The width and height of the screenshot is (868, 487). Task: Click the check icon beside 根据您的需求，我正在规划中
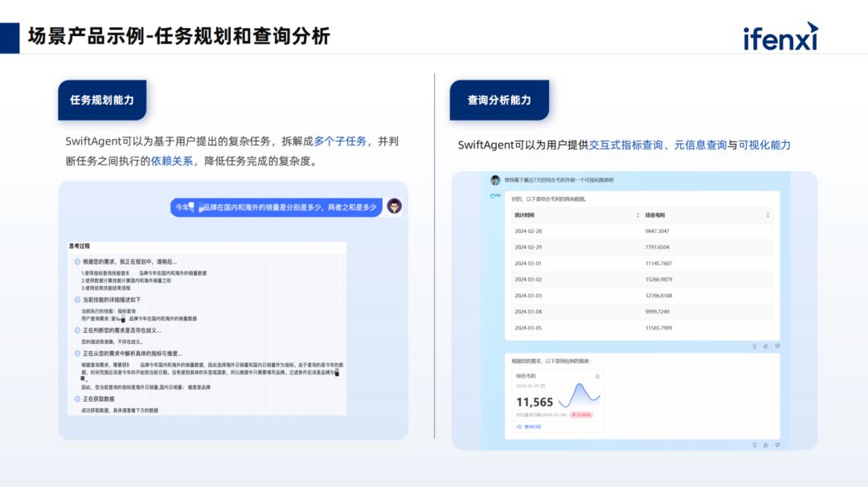point(77,262)
